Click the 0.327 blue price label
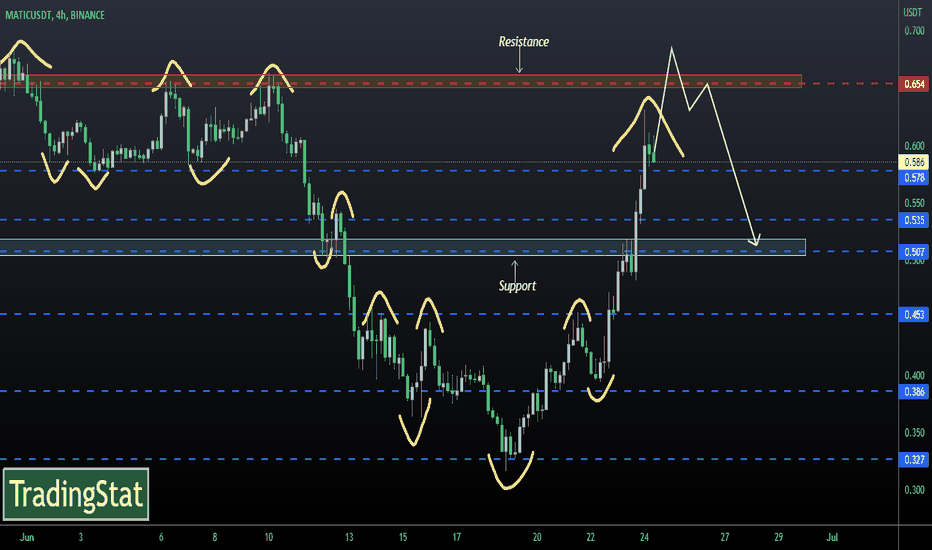The image size is (932, 550). click(914, 460)
